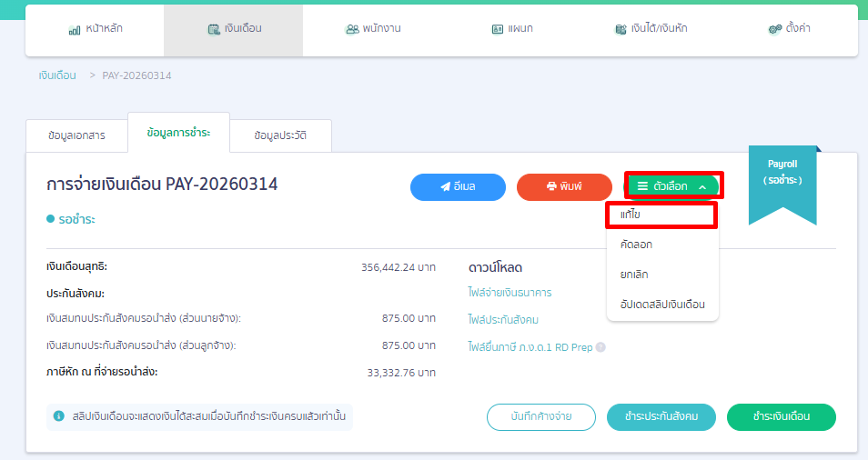Click the PAY-20260314 breadcrumb text

136,75
